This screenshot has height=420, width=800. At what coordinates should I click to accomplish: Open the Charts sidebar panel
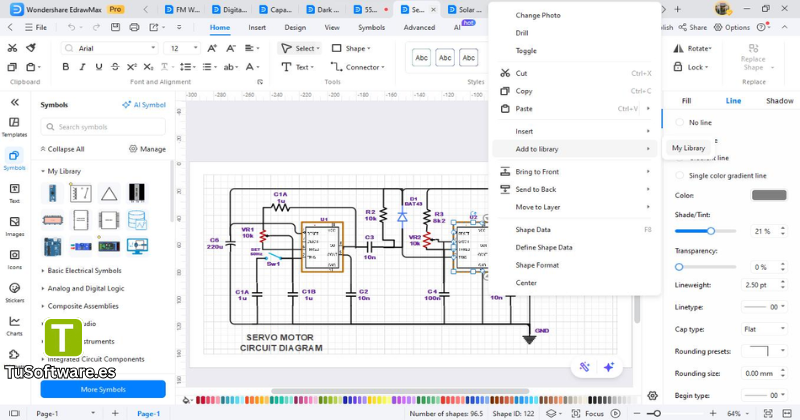click(x=14, y=326)
